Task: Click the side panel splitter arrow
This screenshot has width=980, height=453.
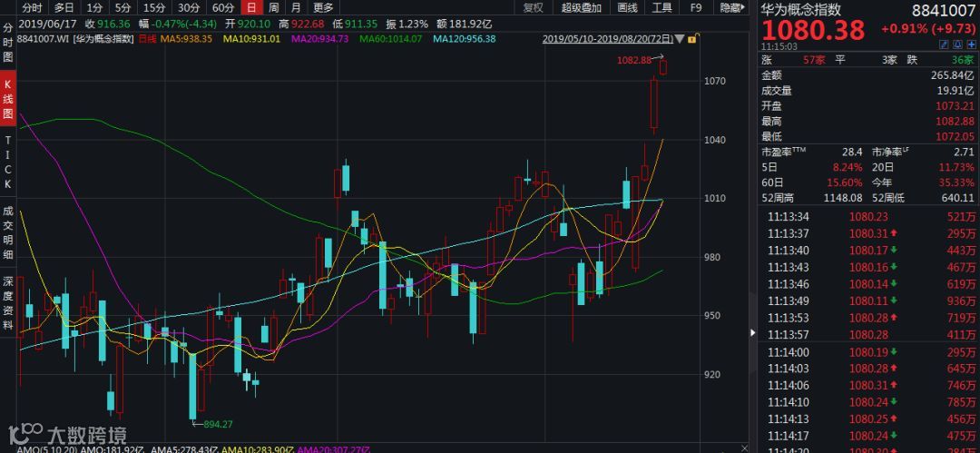Action: click(753, 332)
